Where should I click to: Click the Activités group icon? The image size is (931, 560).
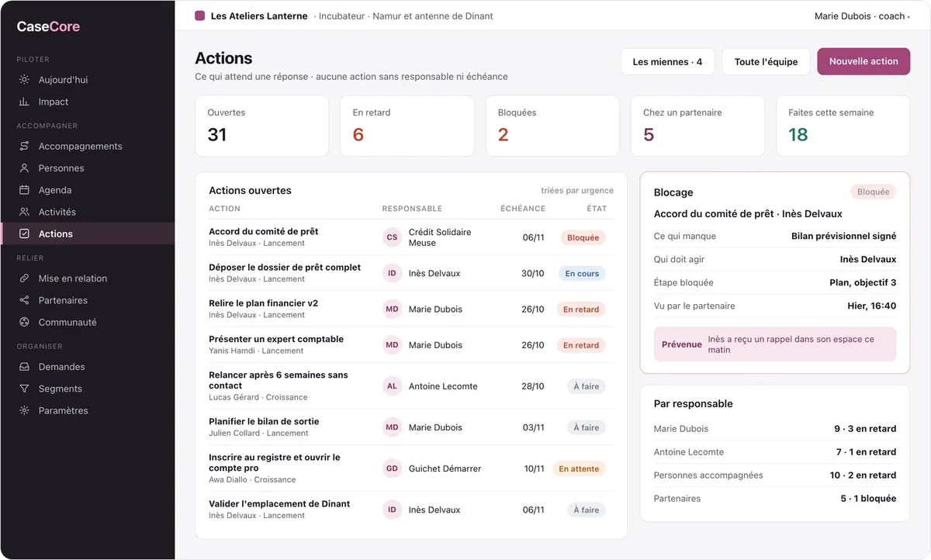24,212
